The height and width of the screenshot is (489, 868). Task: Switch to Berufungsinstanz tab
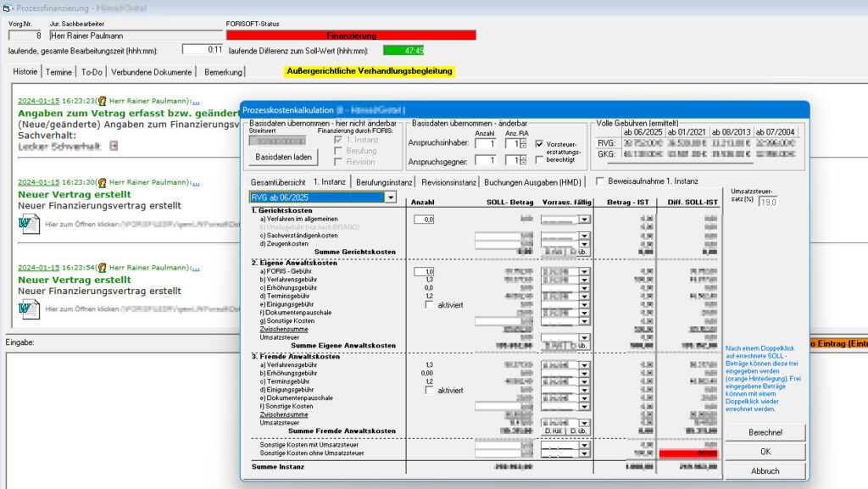click(x=384, y=182)
